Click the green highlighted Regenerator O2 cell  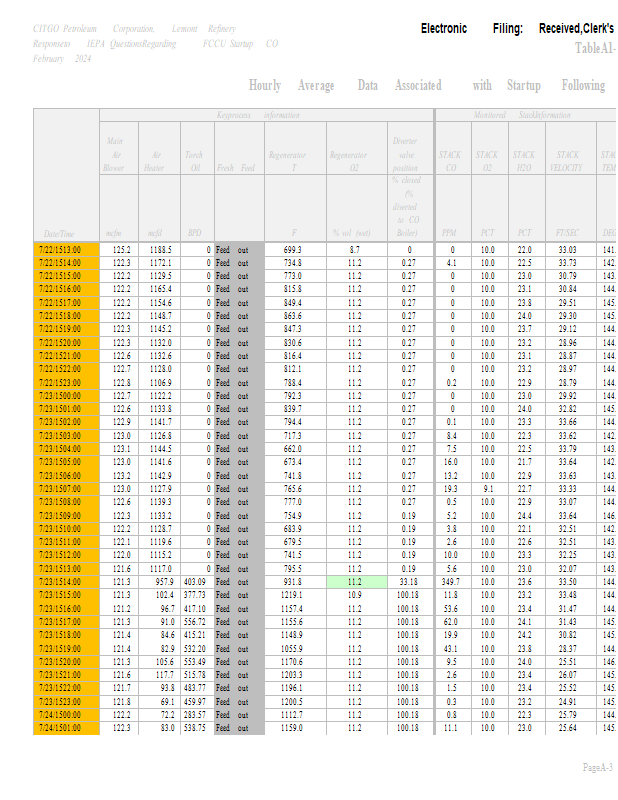(357, 582)
